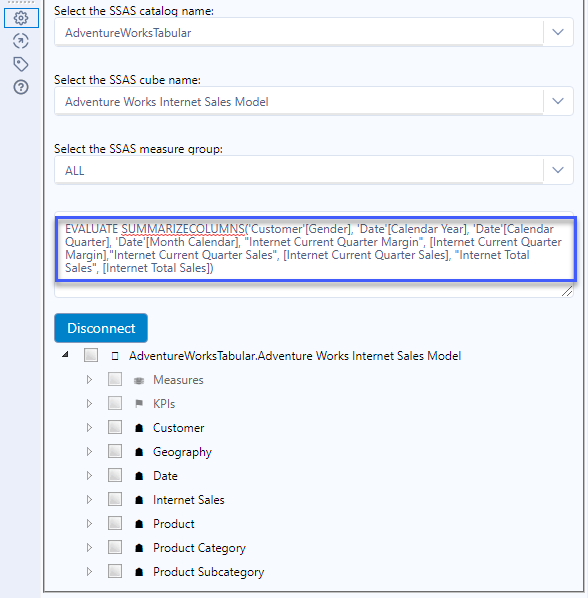Viewport: 588px width, 598px height.
Task: Click the Product Category dimension icon
Action: pyautogui.click(x=139, y=548)
